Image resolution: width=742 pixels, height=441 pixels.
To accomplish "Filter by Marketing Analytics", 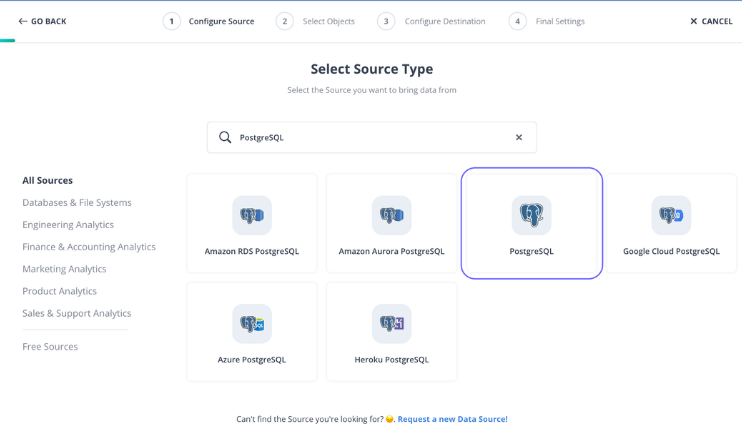I will 64,269.
